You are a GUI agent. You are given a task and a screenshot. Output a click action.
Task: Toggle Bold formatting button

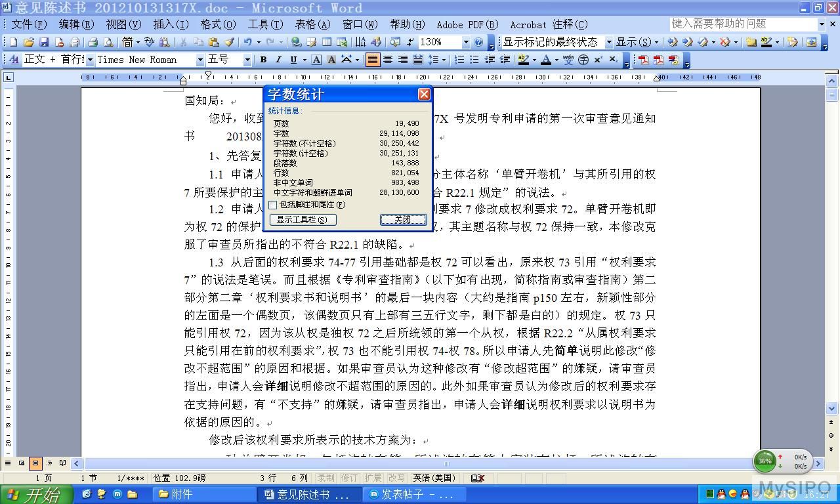pyautogui.click(x=263, y=60)
